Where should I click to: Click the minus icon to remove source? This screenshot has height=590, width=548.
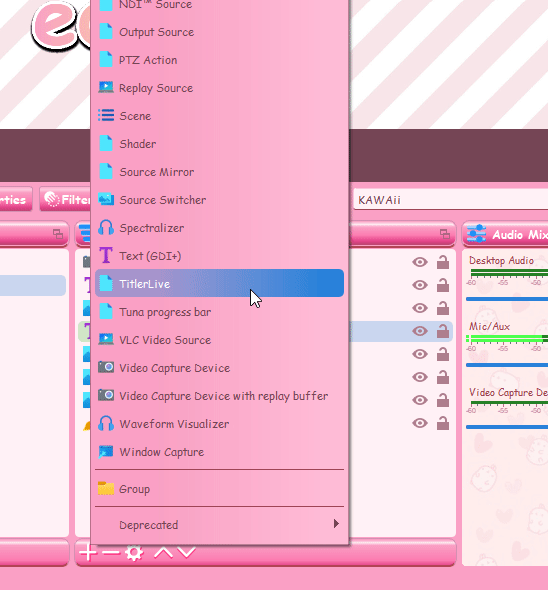(111, 552)
